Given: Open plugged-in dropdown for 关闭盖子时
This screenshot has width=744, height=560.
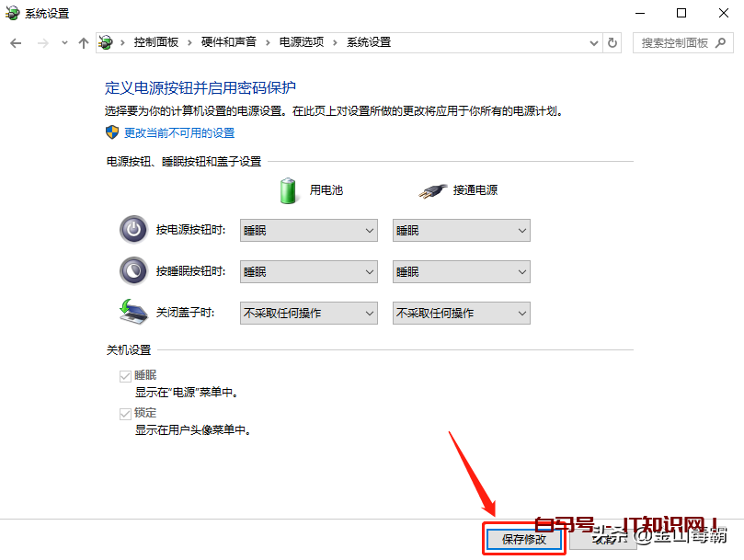Looking at the screenshot, I should pos(461,314).
